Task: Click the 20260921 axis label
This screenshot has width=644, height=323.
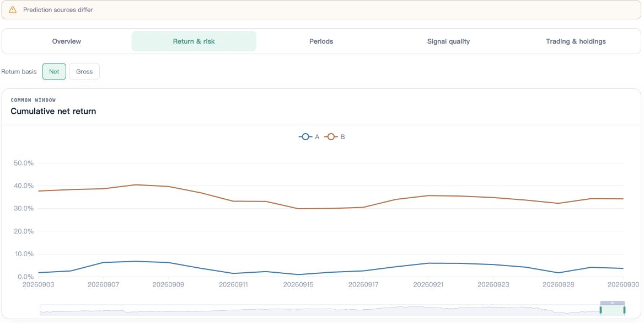Action: coord(428,284)
